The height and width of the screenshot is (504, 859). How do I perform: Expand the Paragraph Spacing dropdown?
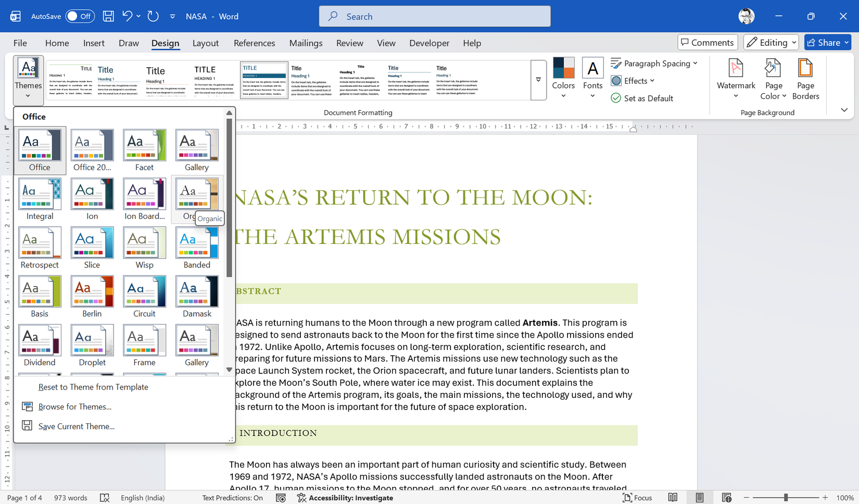[x=654, y=63]
